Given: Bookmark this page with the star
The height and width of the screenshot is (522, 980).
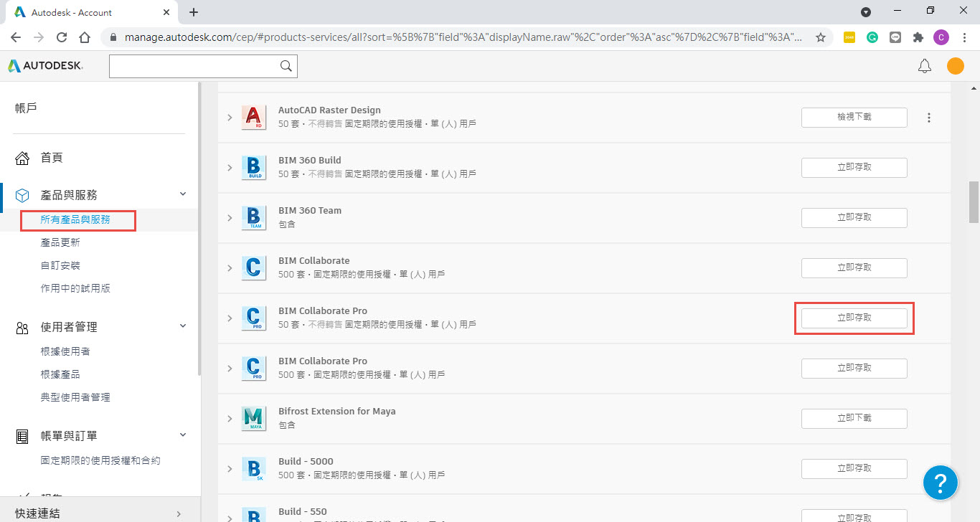Looking at the screenshot, I should (x=821, y=37).
